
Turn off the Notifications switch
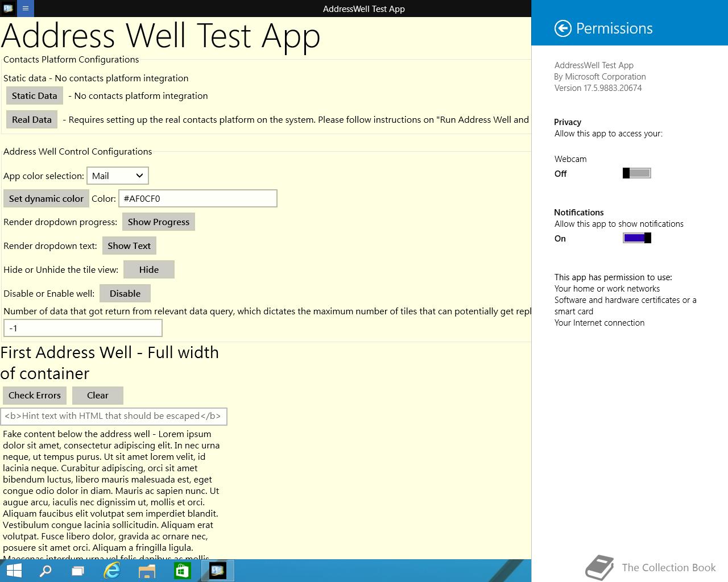click(x=637, y=238)
